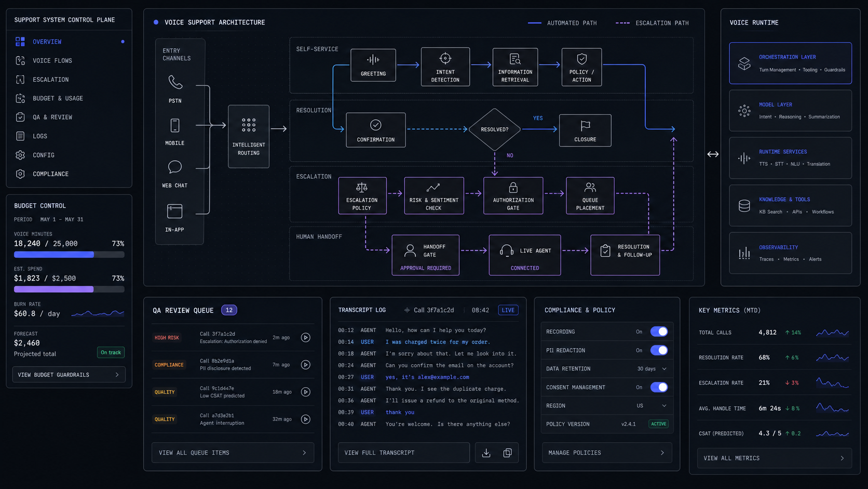
Task: Click the Mobile device channel icon
Action: pos(175,125)
